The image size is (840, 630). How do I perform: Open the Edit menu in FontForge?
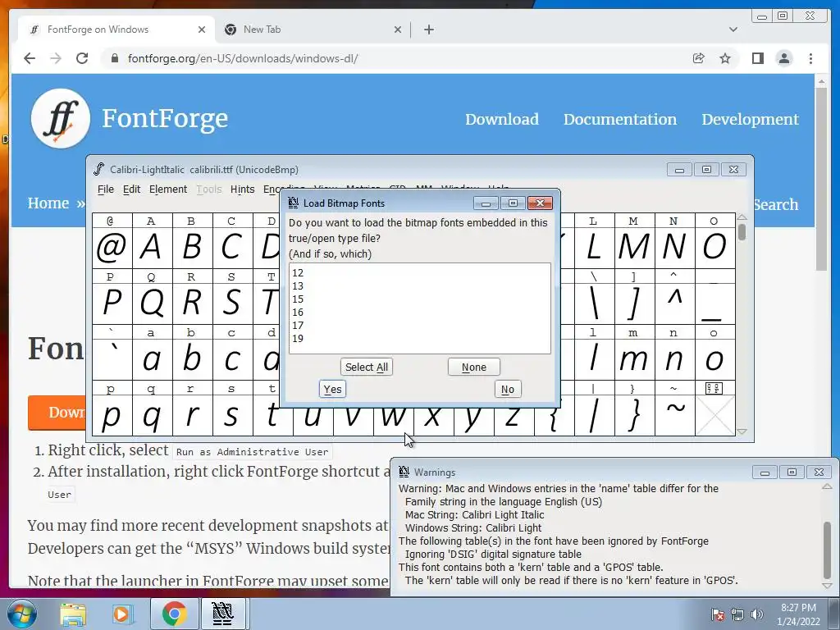pos(131,189)
